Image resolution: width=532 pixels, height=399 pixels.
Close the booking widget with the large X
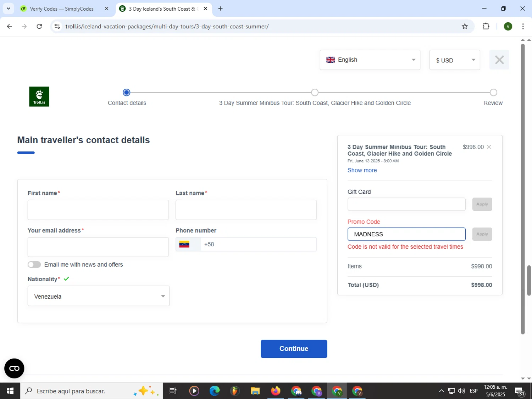point(499,60)
